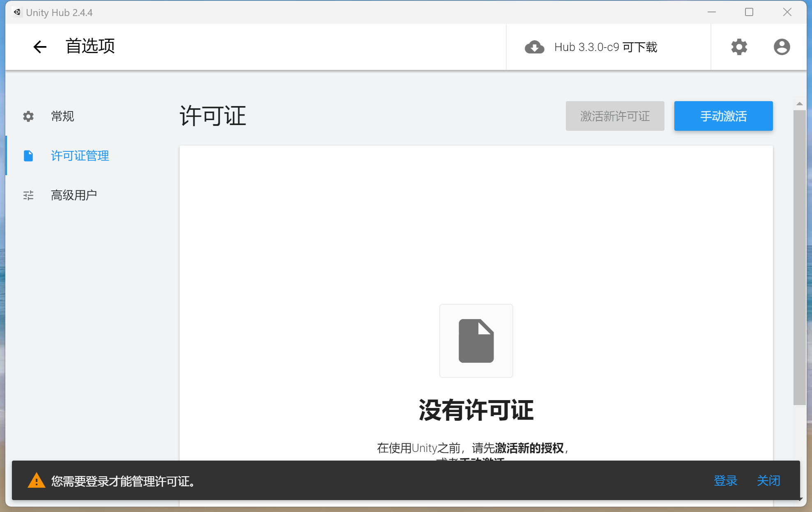This screenshot has height=512, width=812.
Task: Click the gear icon next to 常规
Action: (28, 116)
